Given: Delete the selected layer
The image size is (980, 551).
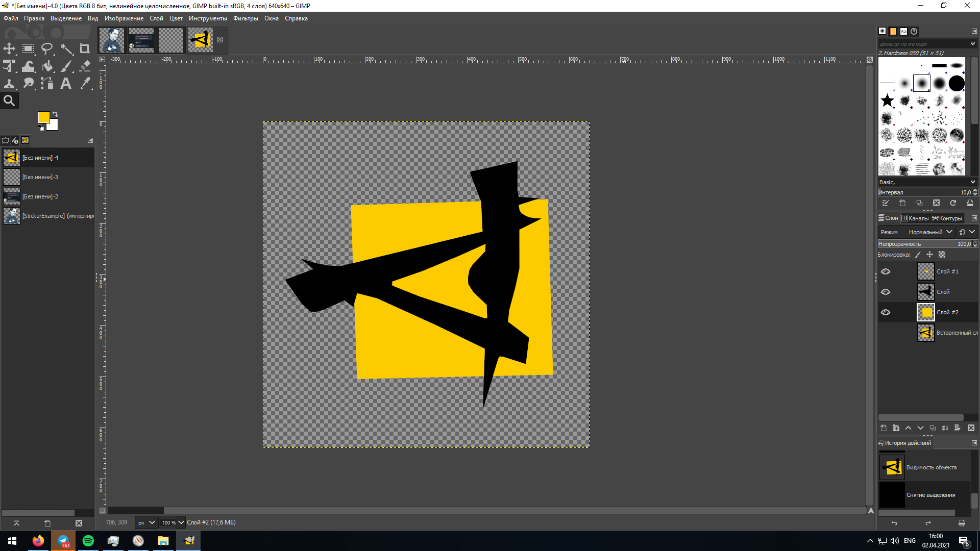Looking at the screenshot, I should coord(971,428).
